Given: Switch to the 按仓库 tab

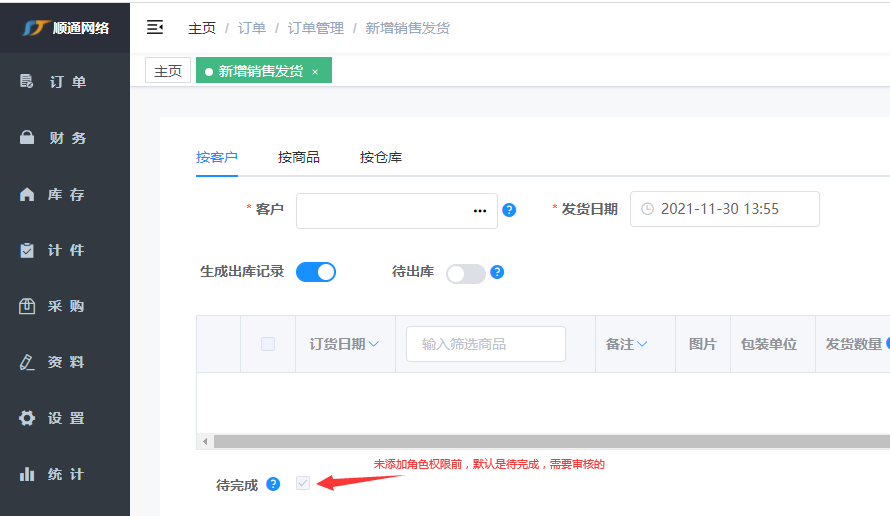Looking at the screenshot, I should point(381,157).
